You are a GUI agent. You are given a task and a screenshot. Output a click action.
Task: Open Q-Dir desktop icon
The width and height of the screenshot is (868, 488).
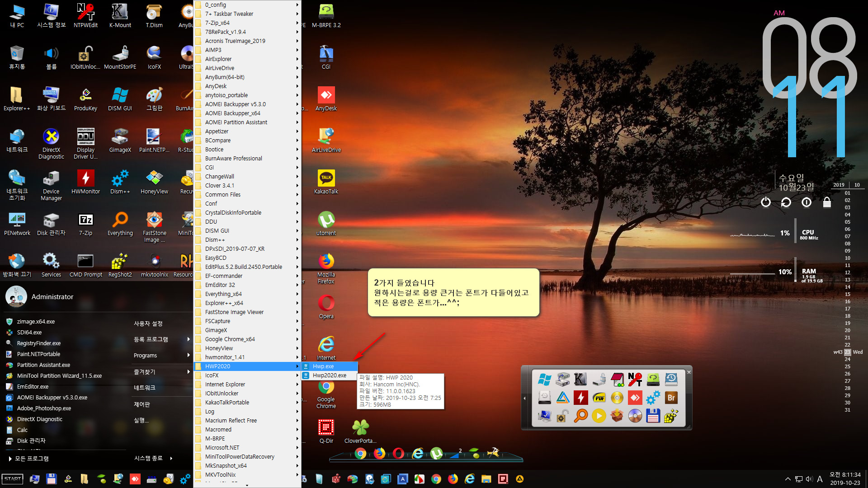(326, 432)
